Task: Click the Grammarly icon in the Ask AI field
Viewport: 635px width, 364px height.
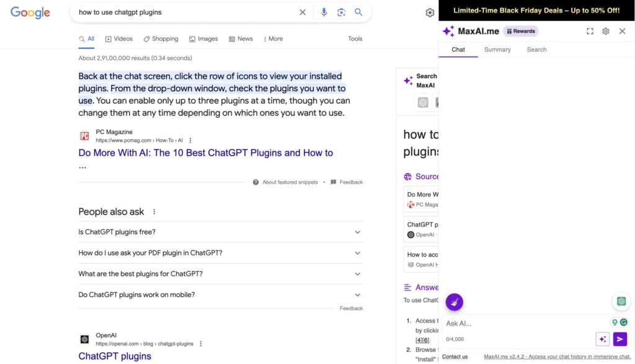Action: (624, 322)
